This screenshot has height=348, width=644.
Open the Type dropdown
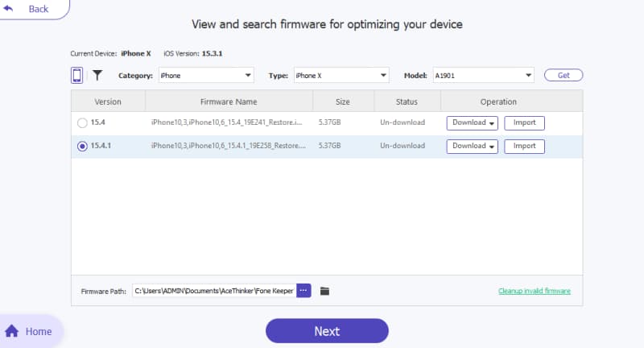tap(341, 75)
